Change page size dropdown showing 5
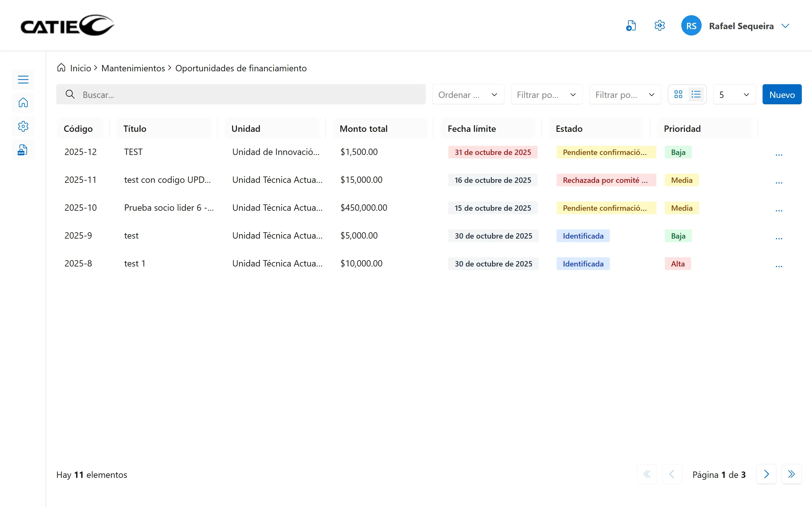Image resolution: width=812 pixels, height=507 pixels. (x=734, y=94)
